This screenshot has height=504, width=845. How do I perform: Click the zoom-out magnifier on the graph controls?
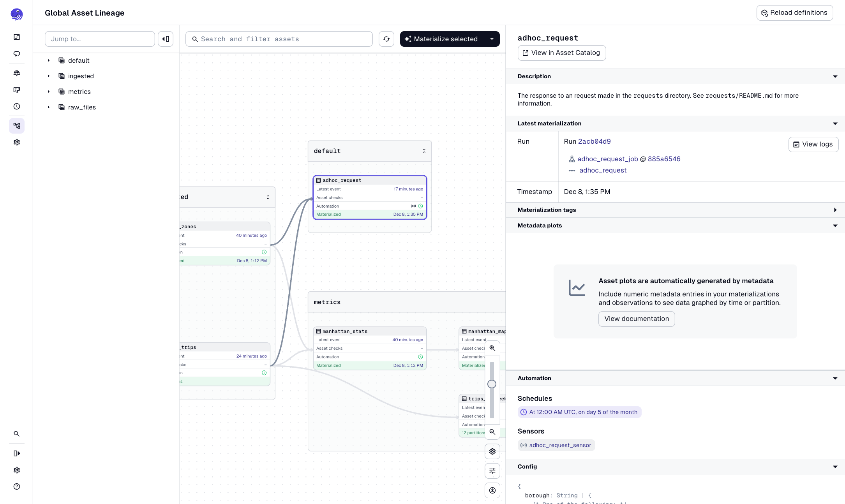[492, 432]
